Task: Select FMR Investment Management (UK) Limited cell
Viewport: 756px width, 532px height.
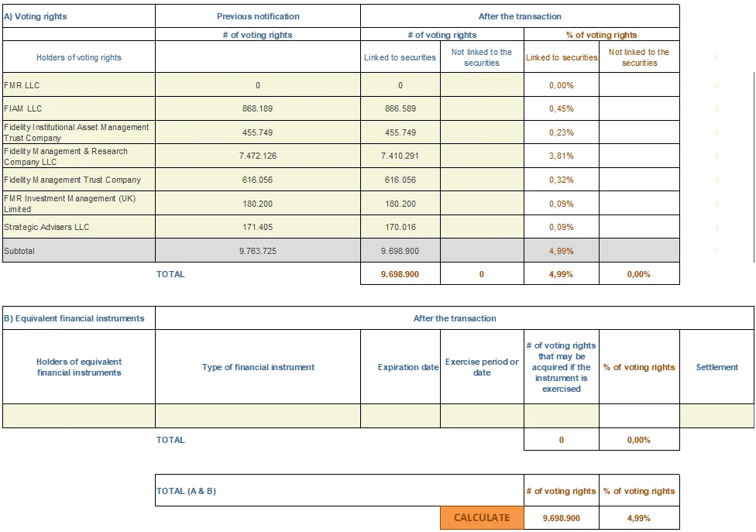Action: [x=79, y=203]
